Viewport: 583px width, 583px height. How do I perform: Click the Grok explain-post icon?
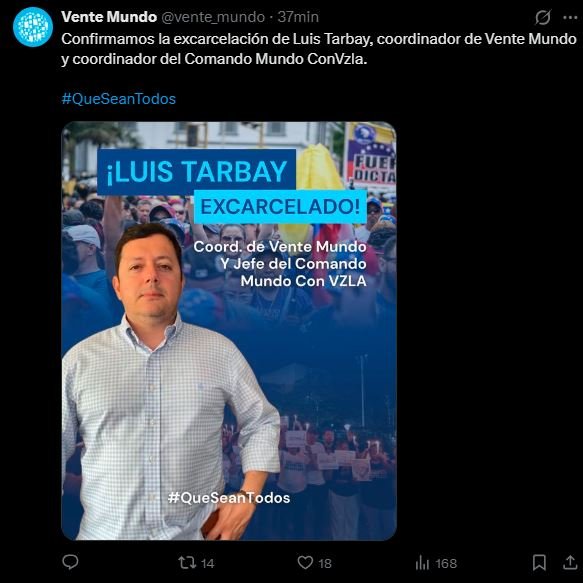[x=543, y=17]
